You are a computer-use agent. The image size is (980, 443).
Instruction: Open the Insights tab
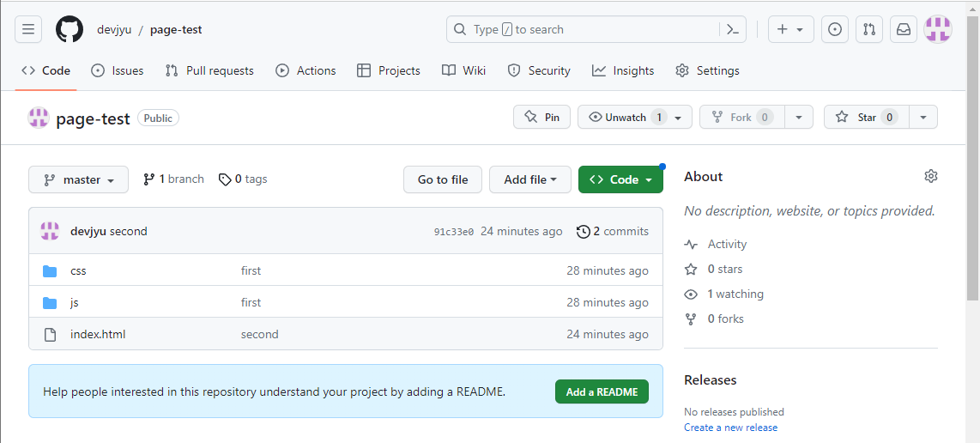tap(623, 70)
